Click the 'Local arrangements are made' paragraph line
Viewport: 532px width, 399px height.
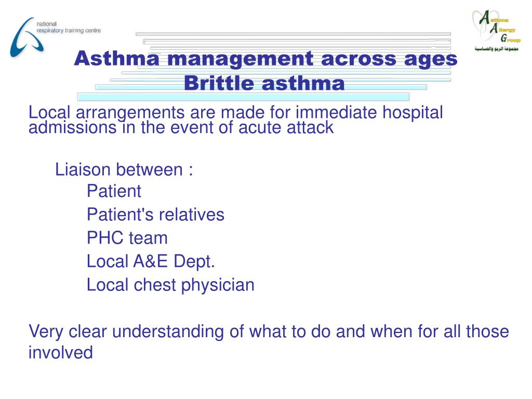click(236, 112)
